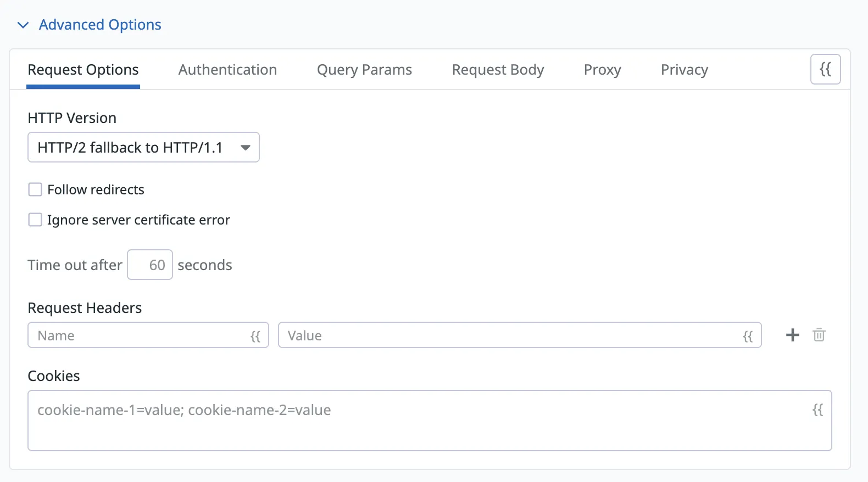Collapse the Advanced Options chevron

tap(23, 25)
